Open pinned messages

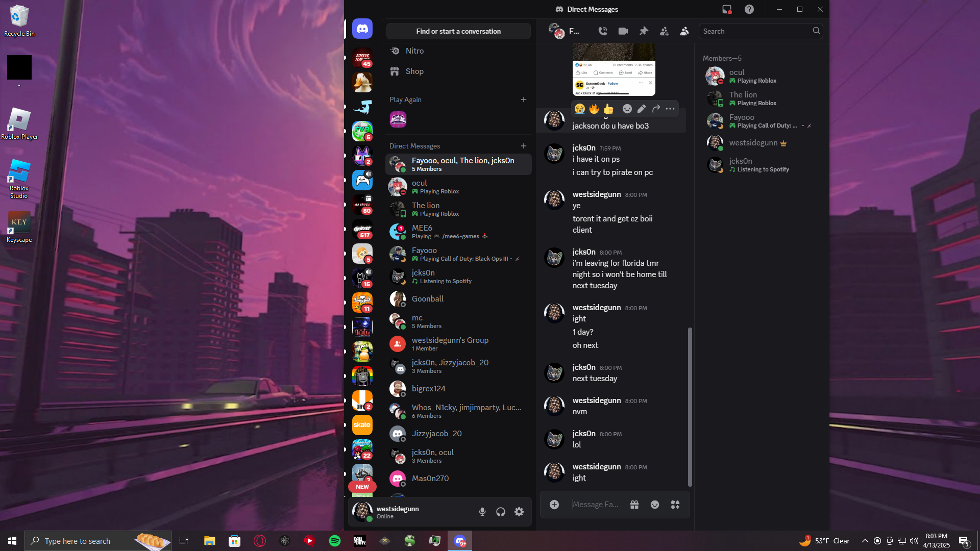(x=644, y=31)
